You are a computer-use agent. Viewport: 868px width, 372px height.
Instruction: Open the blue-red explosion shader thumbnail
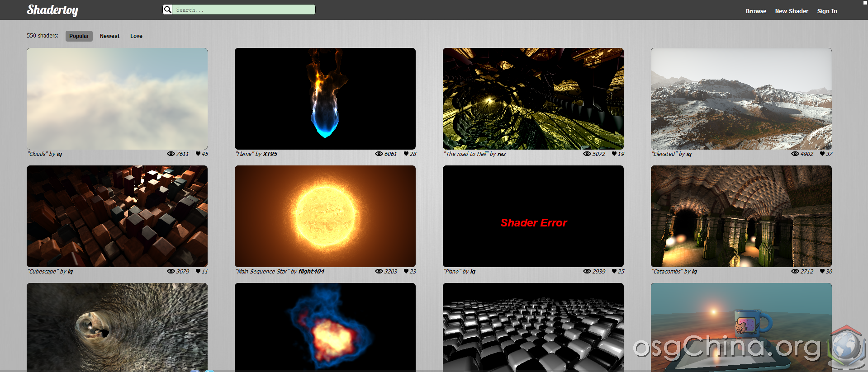pyautogui.click(x=325, y=327)
